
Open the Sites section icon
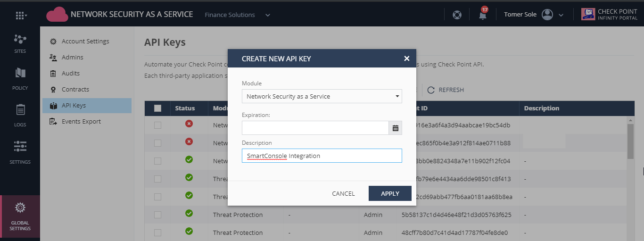tap(20, 39)
